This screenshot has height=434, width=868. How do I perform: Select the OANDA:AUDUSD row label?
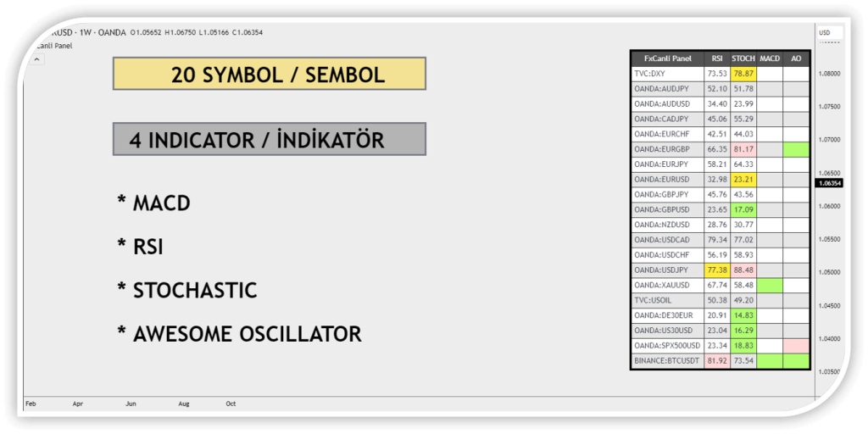pyautogui.click(x=668, y=103)
